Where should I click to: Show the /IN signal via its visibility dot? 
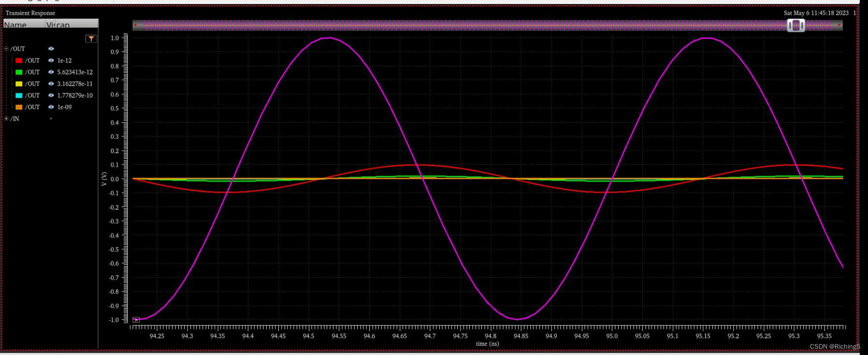(51, 118)
